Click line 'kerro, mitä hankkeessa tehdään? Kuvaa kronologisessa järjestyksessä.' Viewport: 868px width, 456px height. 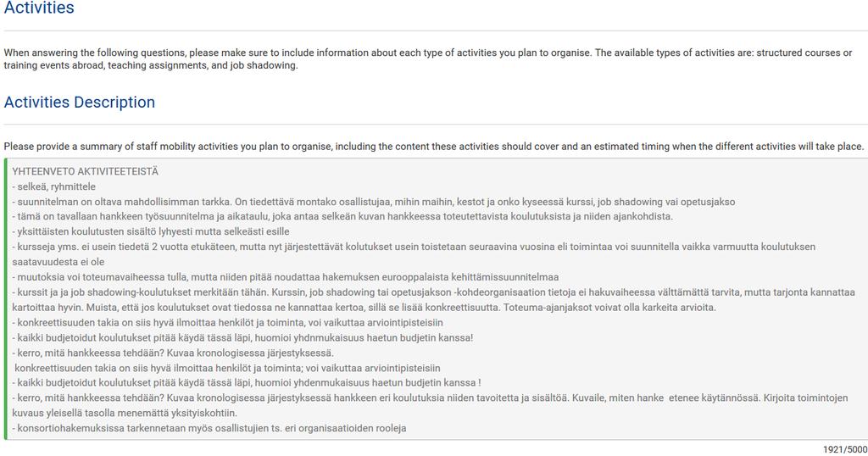point(173,353)
